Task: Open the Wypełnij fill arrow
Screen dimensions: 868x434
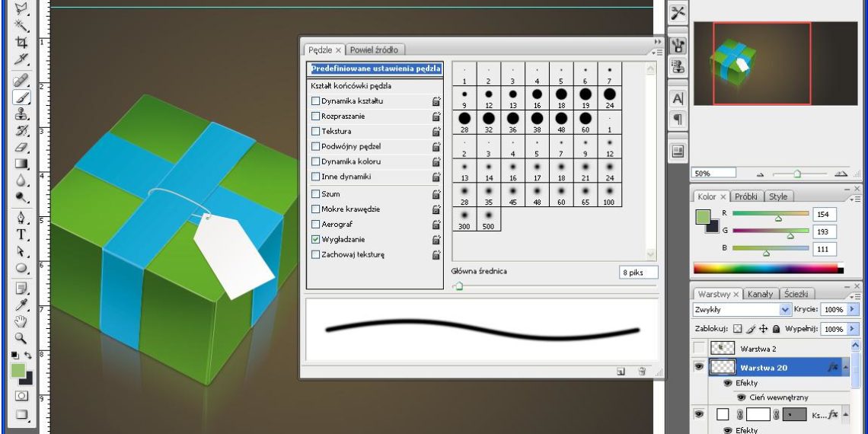Action: [x=853, y=329]
